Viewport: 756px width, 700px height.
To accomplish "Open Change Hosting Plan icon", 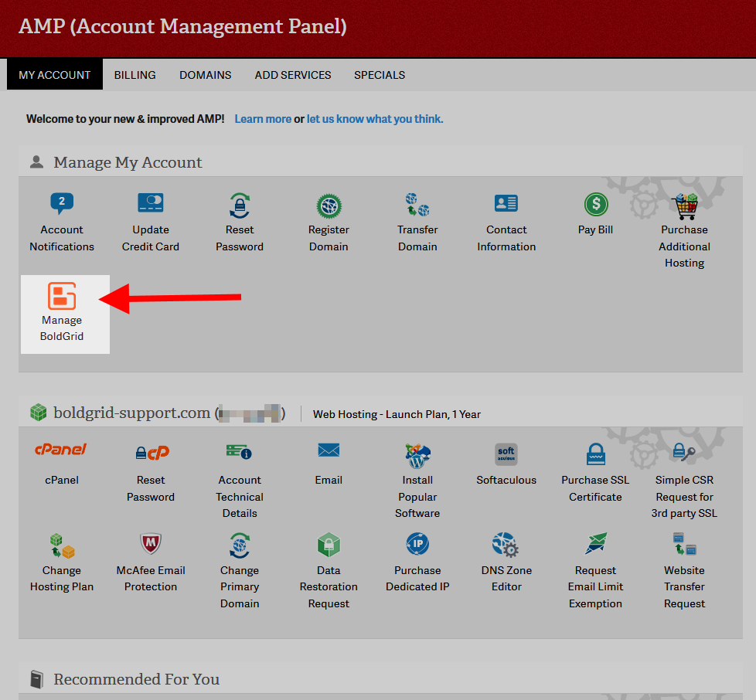I will 62,545.
